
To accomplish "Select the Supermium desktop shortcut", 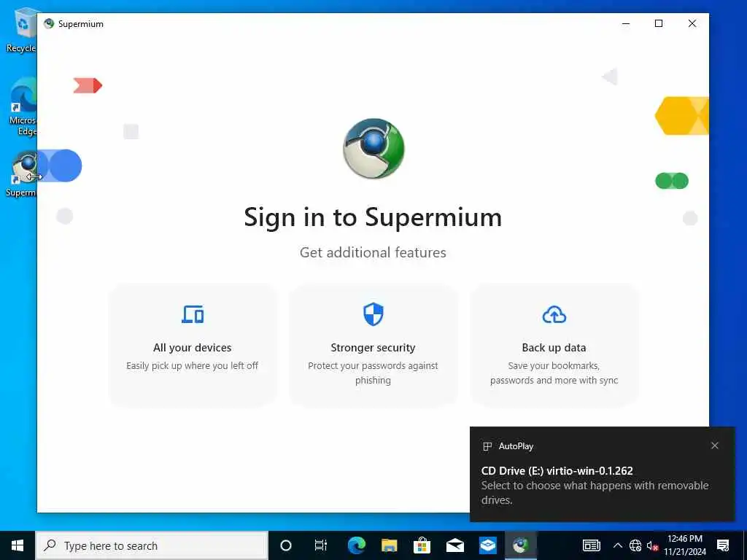I will [21, 174].
